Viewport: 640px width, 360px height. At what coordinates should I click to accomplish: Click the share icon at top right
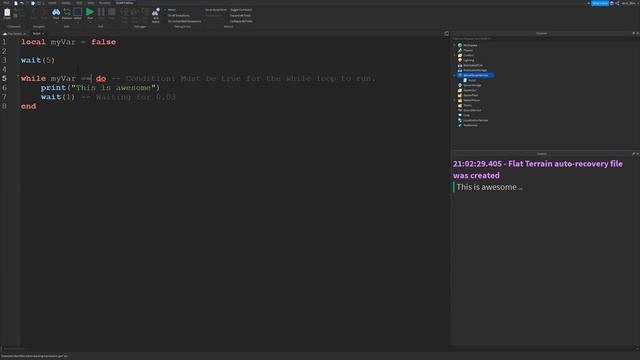pyautogui.click(x=617, y=3)
